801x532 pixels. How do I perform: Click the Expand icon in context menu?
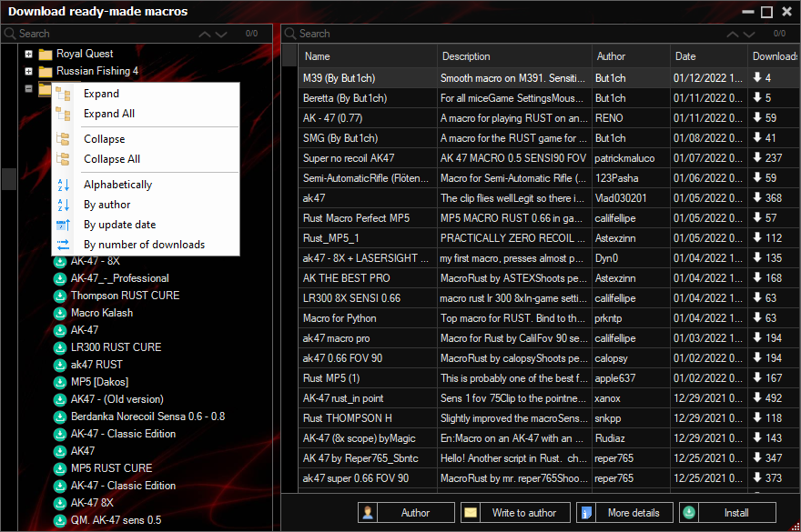pos(64,94)
